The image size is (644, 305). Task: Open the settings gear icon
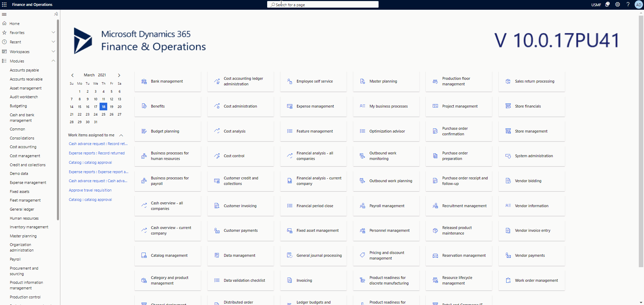tap(618, 5)
